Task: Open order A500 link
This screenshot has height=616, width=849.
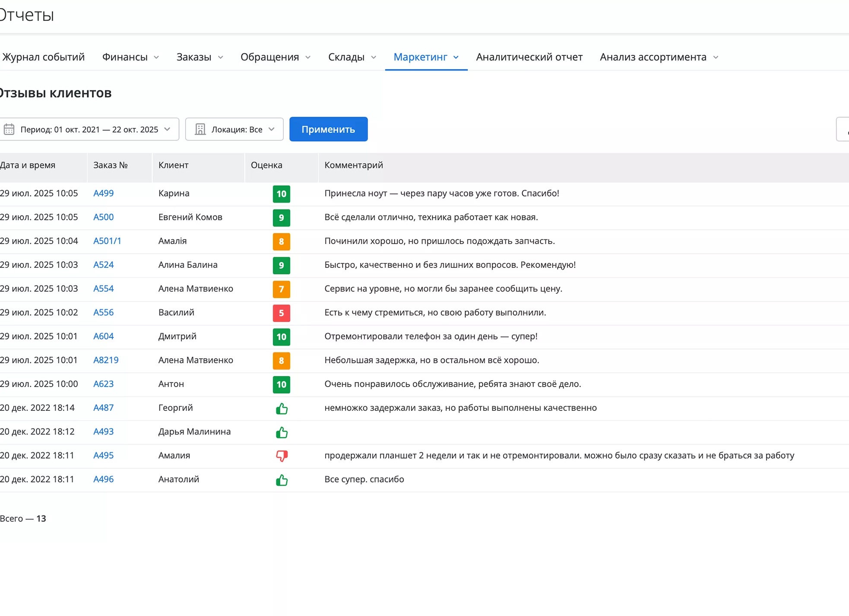Action: pyautogui.click(x=103, y=217)
